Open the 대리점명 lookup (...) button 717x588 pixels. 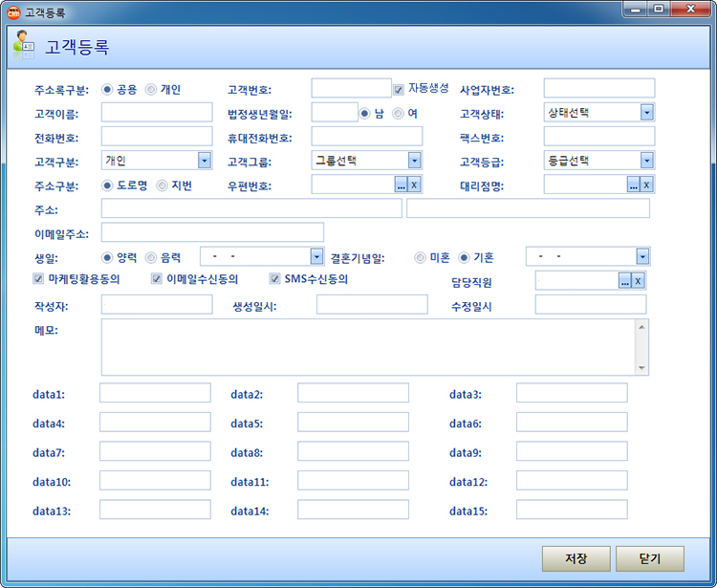[634, 185]
